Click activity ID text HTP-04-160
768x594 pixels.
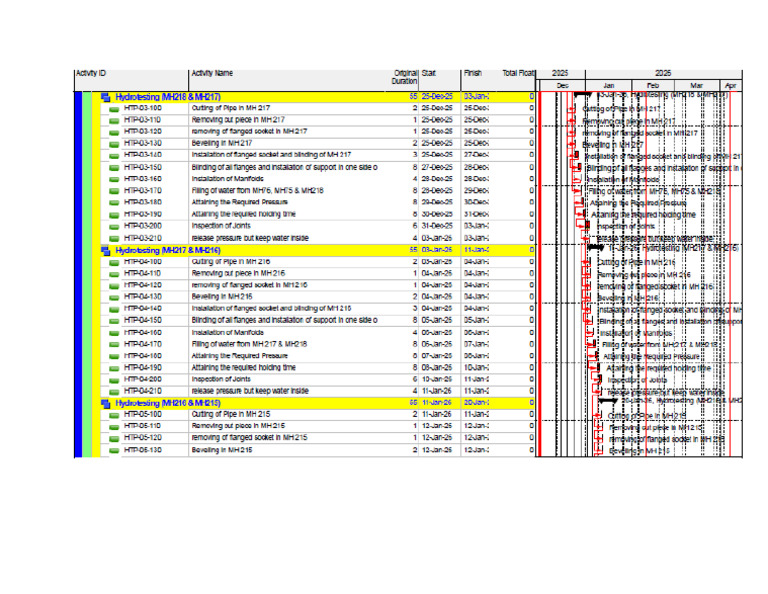point(143,333)
